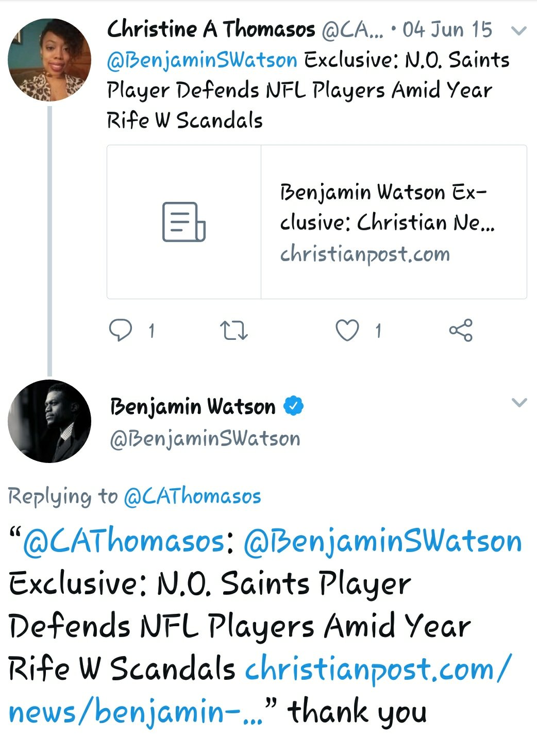Open the @BenjaminSWatson handle under name
This screenshot has width=537, height=756.
coord(205,439)
